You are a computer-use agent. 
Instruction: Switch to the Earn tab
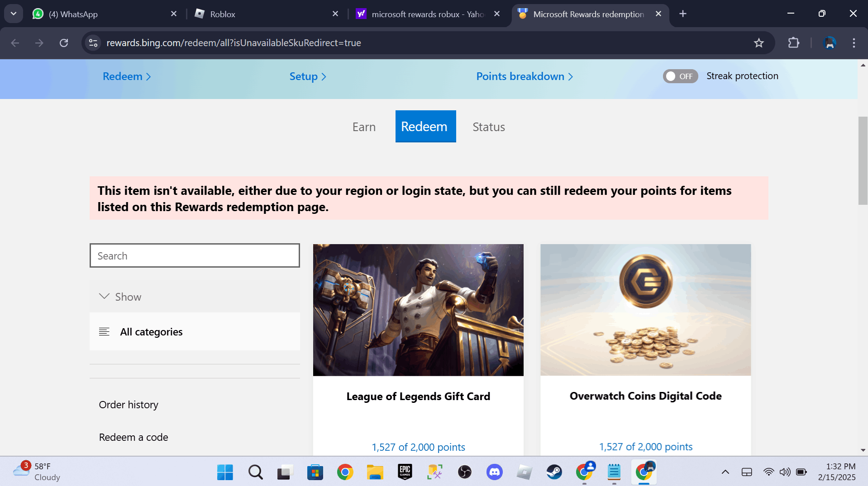click(x=364, y=127)
